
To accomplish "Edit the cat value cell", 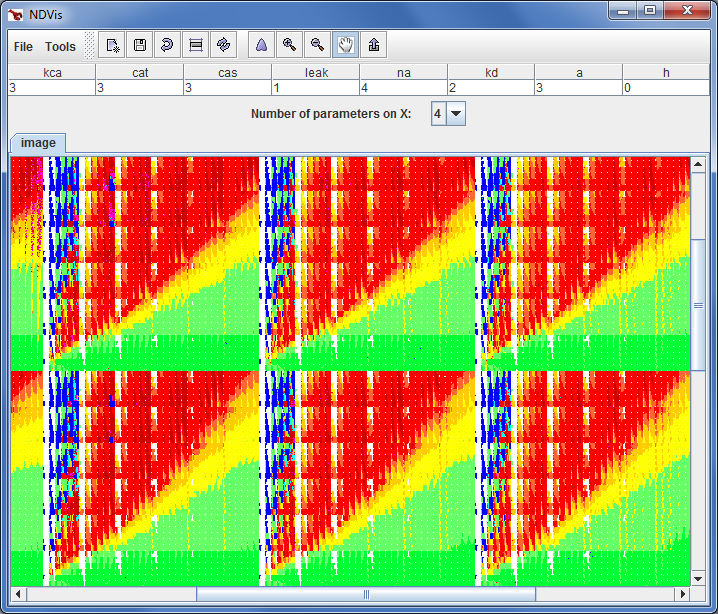I will coord(140,87).
